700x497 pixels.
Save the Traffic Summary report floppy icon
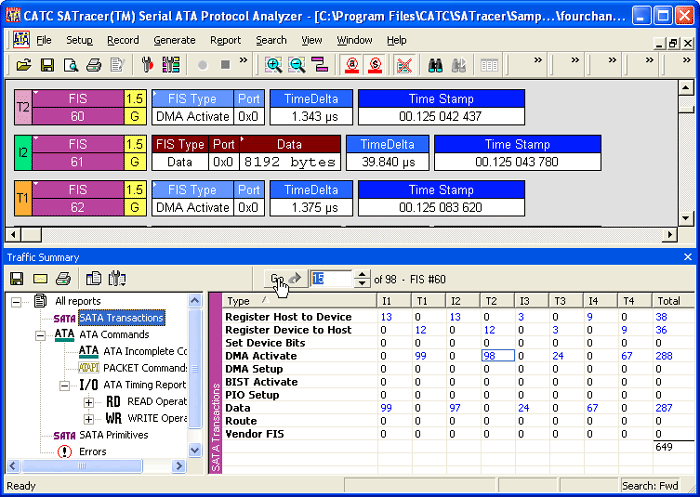pos(17,279)
